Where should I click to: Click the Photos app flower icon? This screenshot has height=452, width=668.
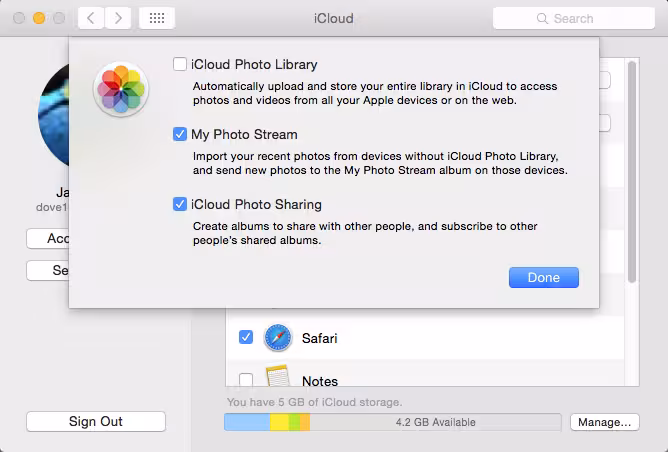click(x=121, y=89)
